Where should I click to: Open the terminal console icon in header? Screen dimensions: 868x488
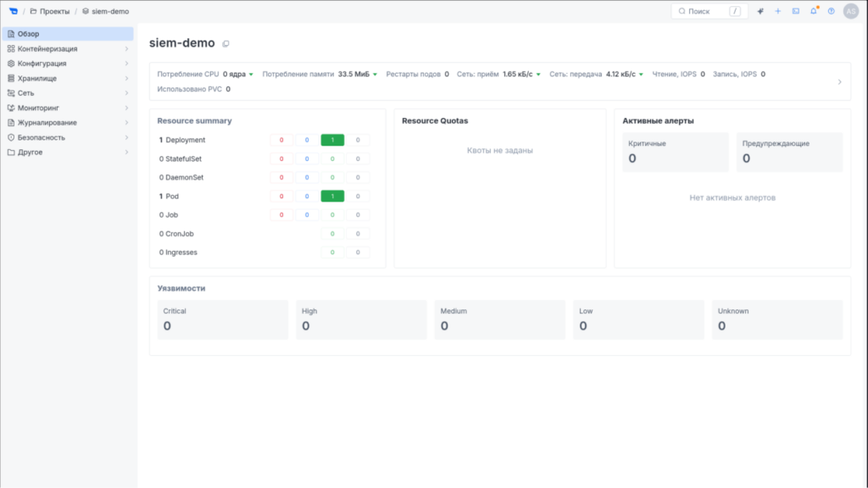click(x=795, y=11)
